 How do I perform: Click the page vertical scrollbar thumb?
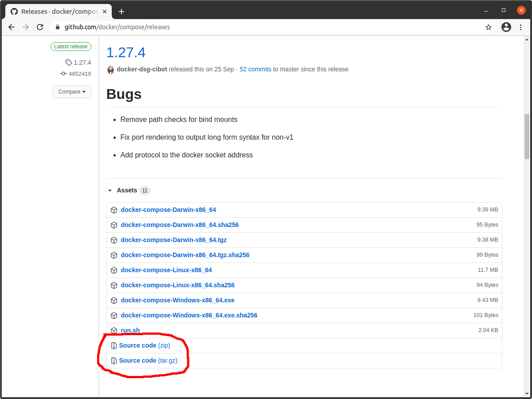527,136
